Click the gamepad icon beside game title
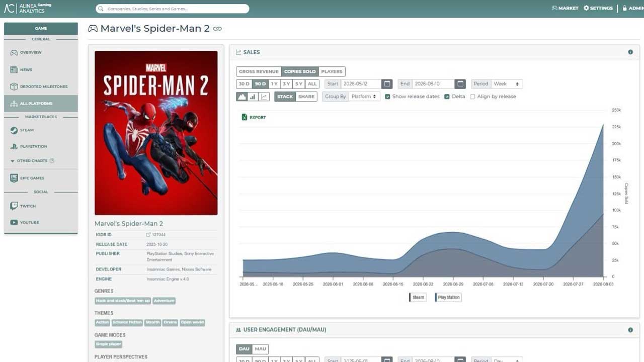This screenshot has width=644, height=362. point(93,29)
